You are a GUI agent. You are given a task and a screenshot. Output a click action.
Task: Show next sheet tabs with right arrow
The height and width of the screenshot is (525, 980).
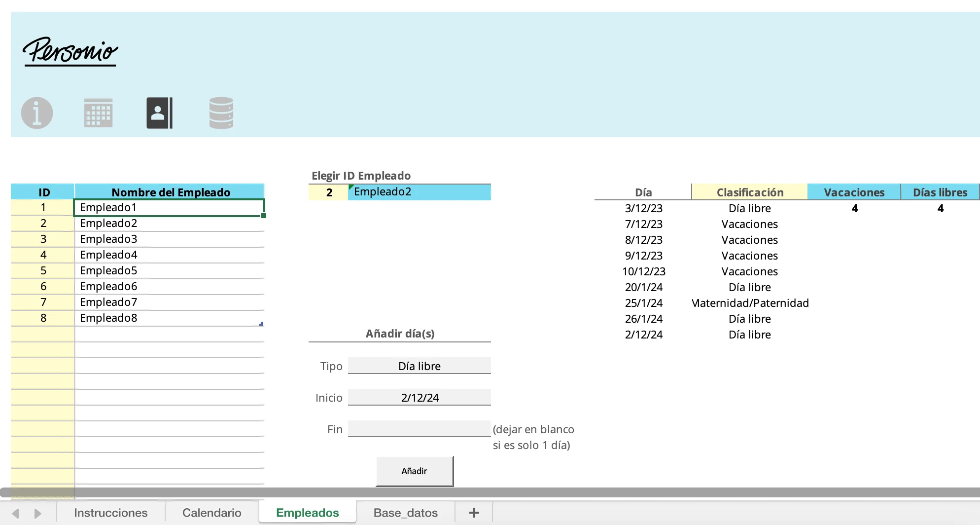[x=37, y=513]
